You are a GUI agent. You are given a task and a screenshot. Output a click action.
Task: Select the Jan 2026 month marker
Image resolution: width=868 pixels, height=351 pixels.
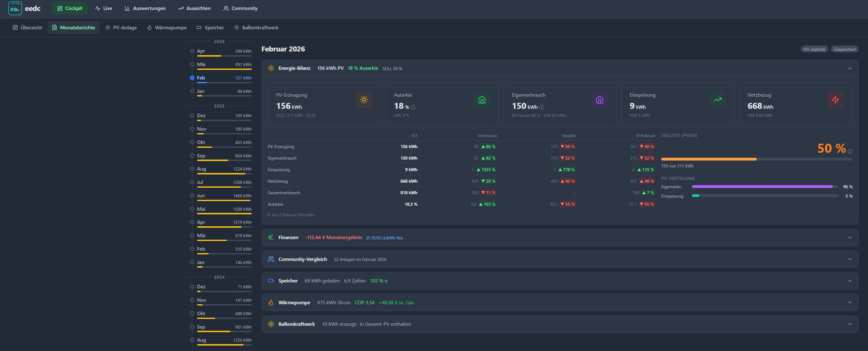(x=192, y=91)
